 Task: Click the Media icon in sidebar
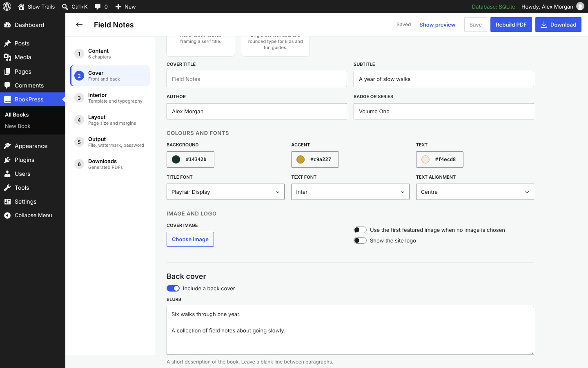tap(7, 57)
